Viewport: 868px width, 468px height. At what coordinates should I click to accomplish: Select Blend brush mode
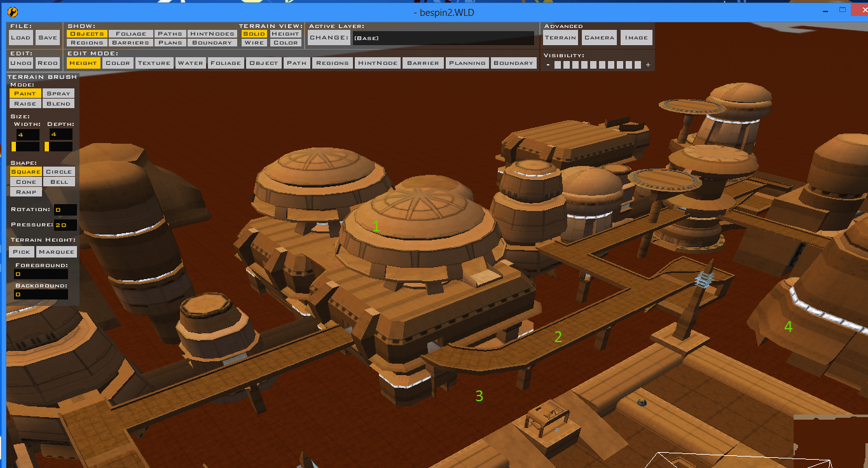click(59, 103)
